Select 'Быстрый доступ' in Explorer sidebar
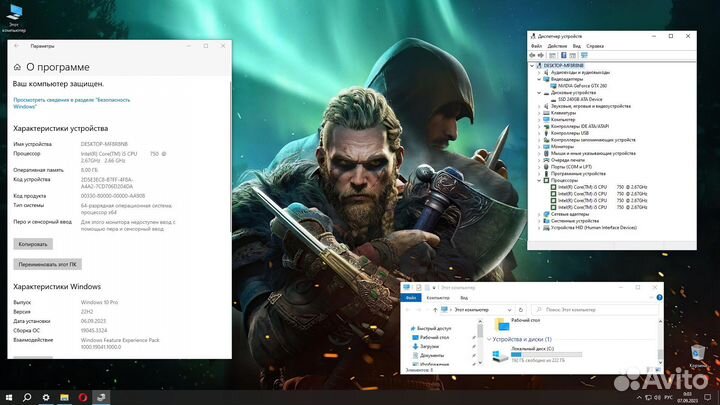 click(x=430, y=328)
